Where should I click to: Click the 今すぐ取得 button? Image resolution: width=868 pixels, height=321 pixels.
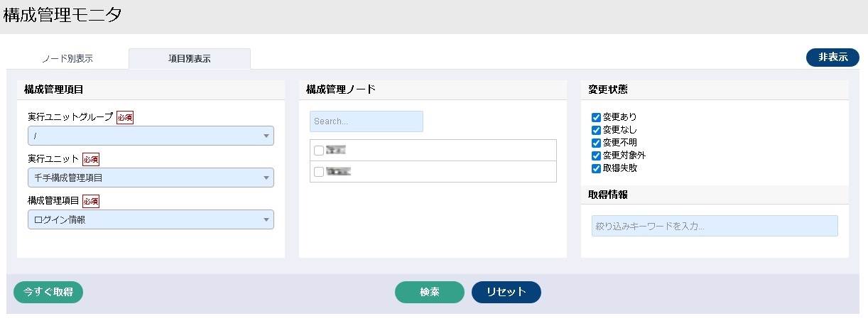48,292
